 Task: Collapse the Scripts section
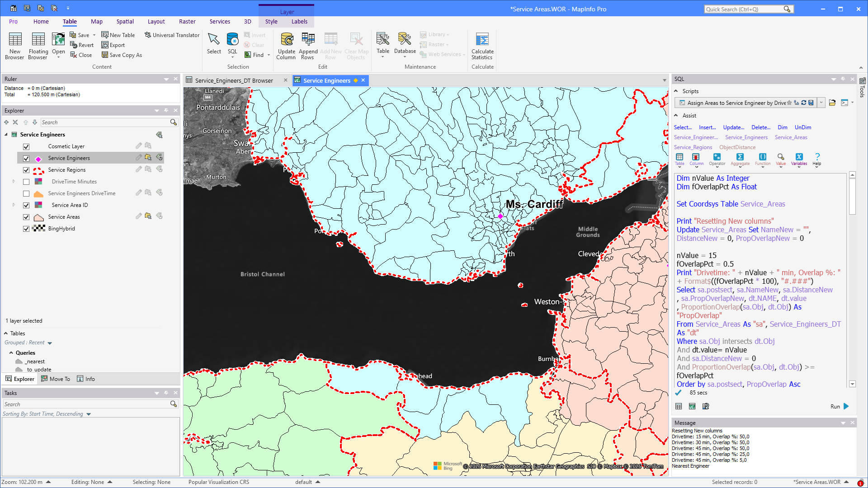point(676,91)
